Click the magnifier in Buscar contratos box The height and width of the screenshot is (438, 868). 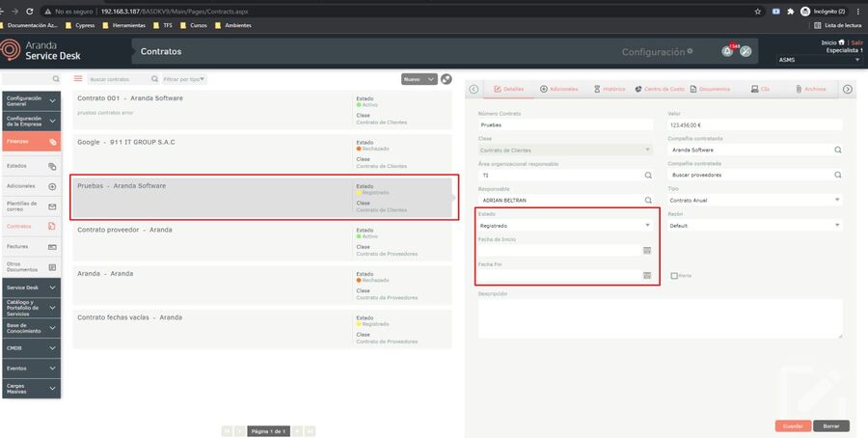(154, 79)
